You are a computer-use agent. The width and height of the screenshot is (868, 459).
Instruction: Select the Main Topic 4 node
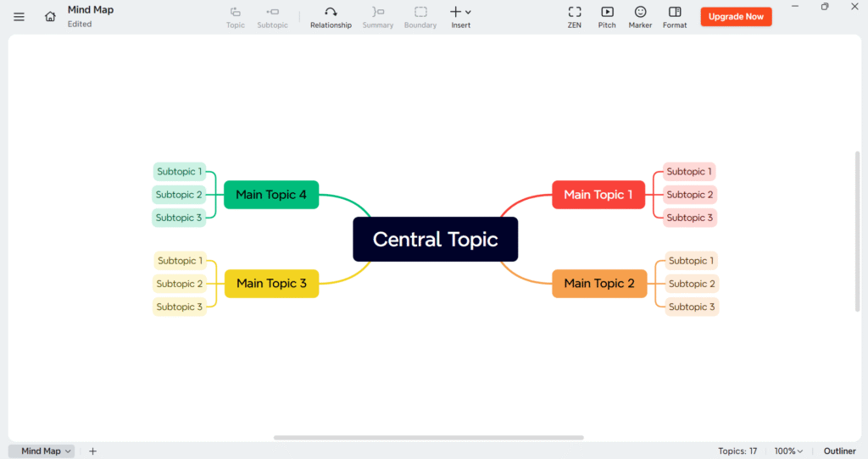pyautogui.click(x=271, y=195)
